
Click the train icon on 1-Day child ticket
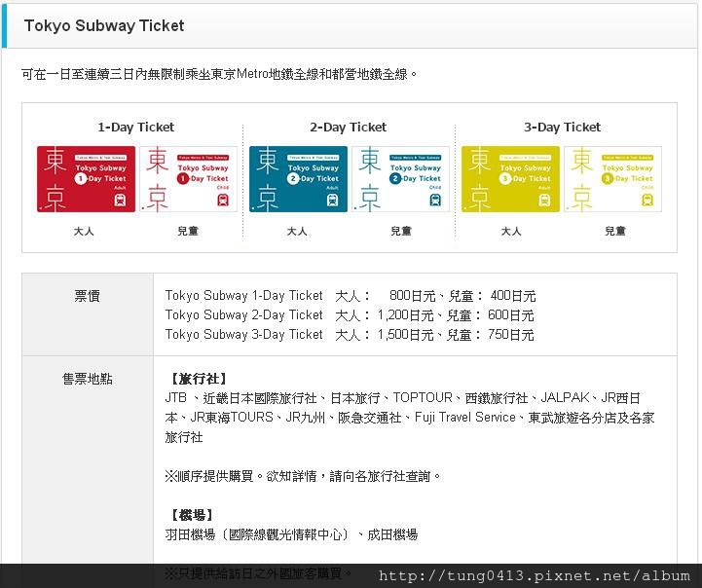[223, 200]
